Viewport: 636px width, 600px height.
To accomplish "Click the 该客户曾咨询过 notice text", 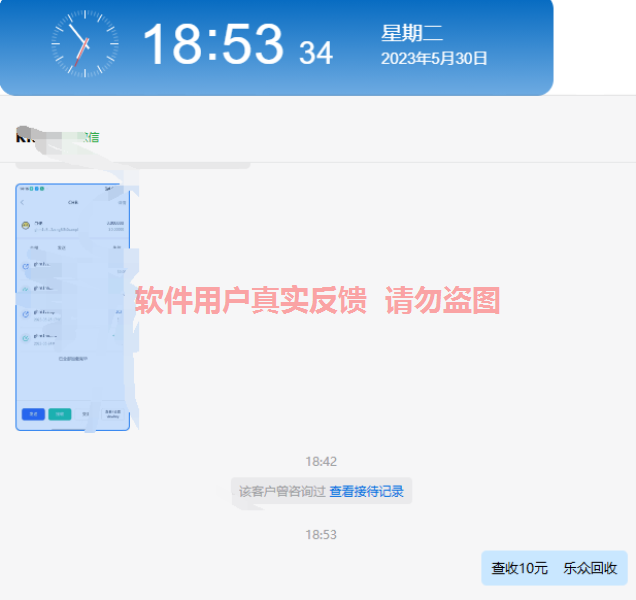I will coord(282,491).
